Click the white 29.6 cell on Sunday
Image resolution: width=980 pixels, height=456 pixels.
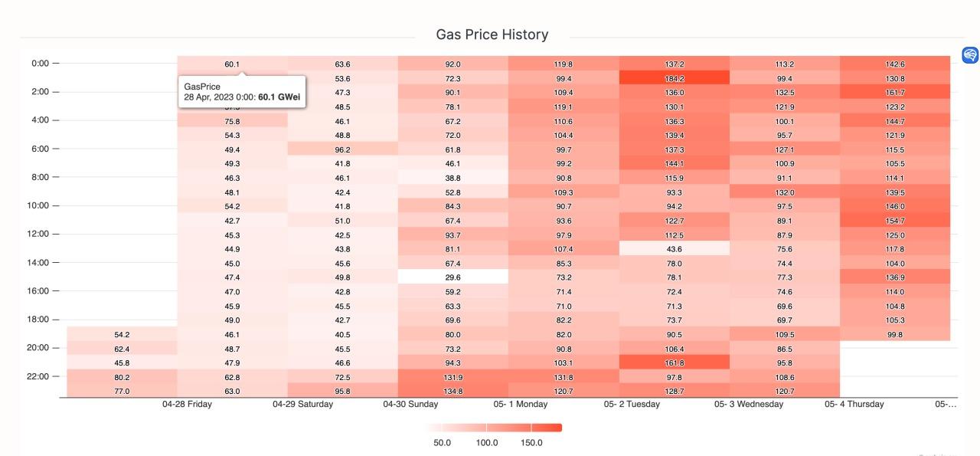[452, 277]
